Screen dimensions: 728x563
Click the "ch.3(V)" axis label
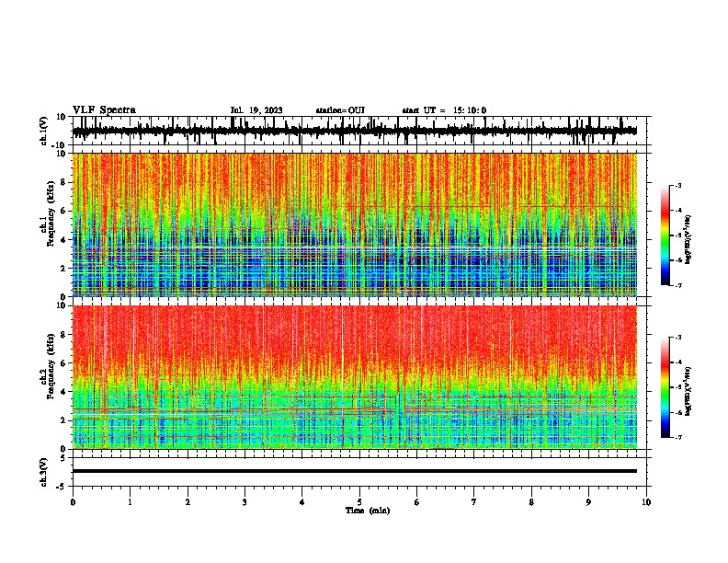tap(44, 472)
